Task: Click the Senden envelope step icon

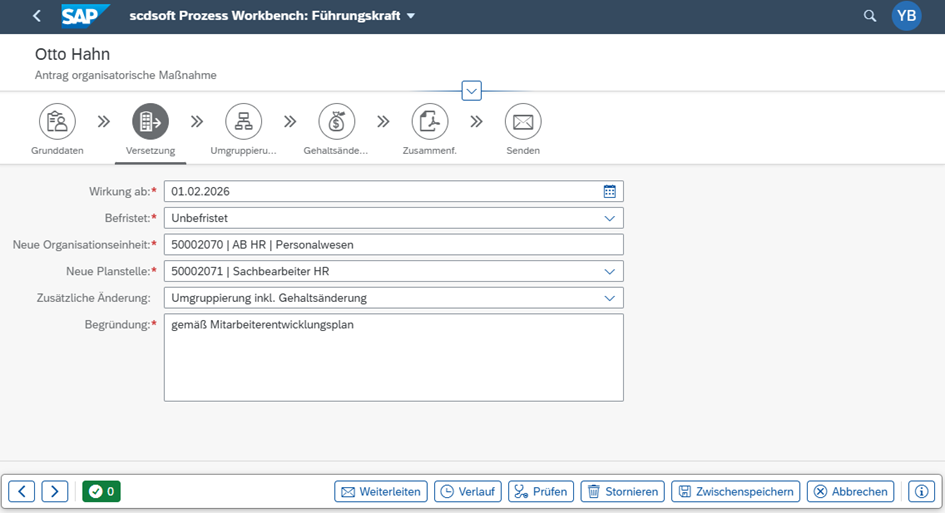Action: (x=522, y=122)
